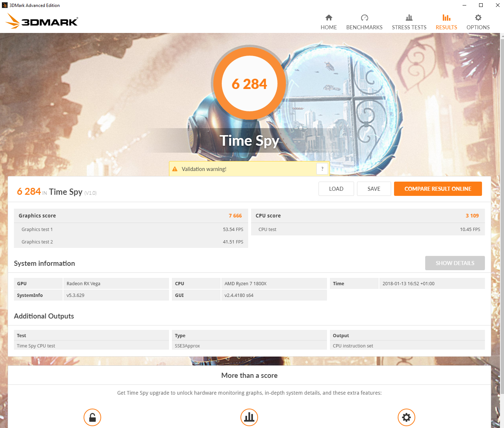Click the 10.45 FPS value
This screenshot has width=504, height=428.
[x=470, y=229]
